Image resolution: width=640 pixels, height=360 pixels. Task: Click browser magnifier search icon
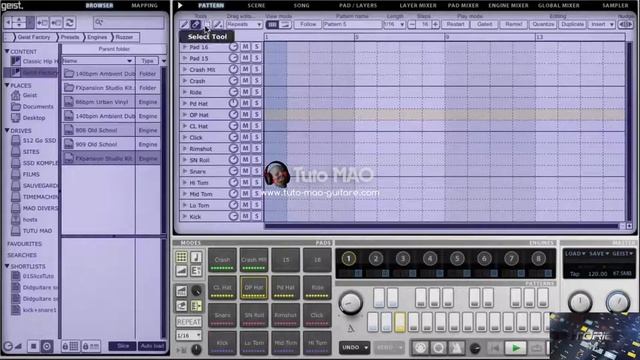point(99,22)
